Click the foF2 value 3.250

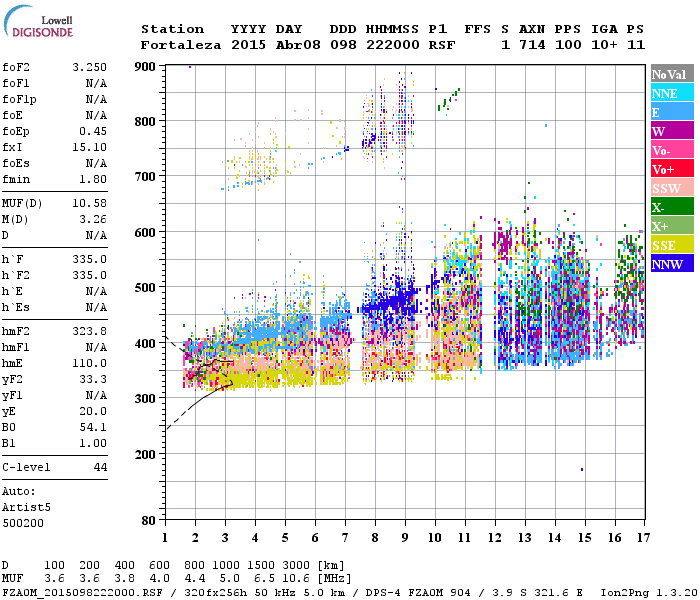(90, 67)
